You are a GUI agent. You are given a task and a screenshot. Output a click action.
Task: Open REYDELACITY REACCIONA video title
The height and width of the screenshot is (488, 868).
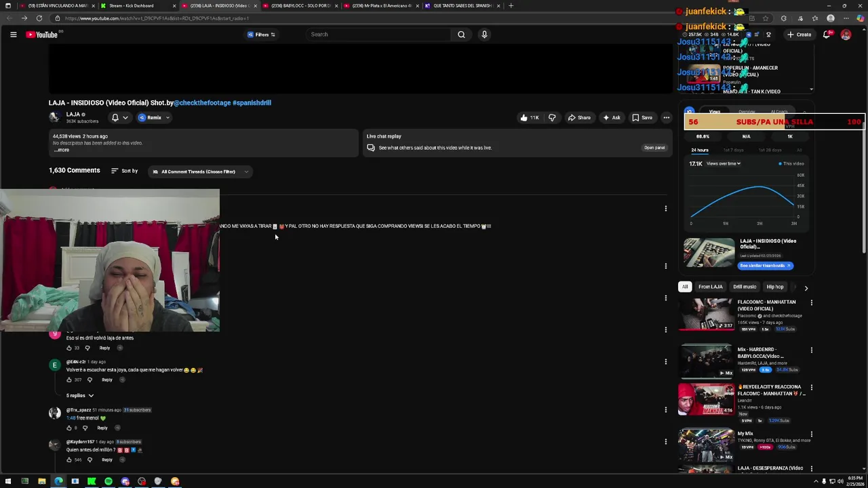[772, 390]
